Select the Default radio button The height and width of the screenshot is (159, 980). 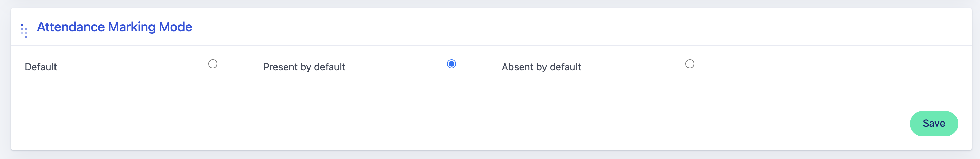pyautogui.click(x=213, y=64)
